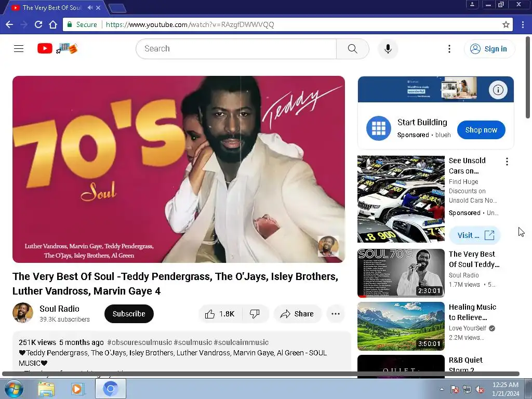This screenshot has width=532, height=399.
Task: Click Chrome profile icon in title bar
Action: click(x=472, y=4)
